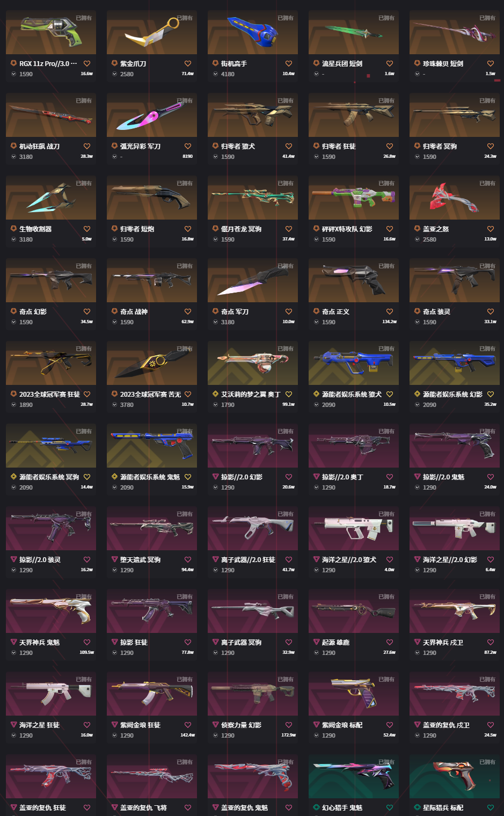Select the 源能者娱乐系统 鬼魅 pistol thumbnail
Viewport: 504px width, 816px height.
[x=152, y=446]
